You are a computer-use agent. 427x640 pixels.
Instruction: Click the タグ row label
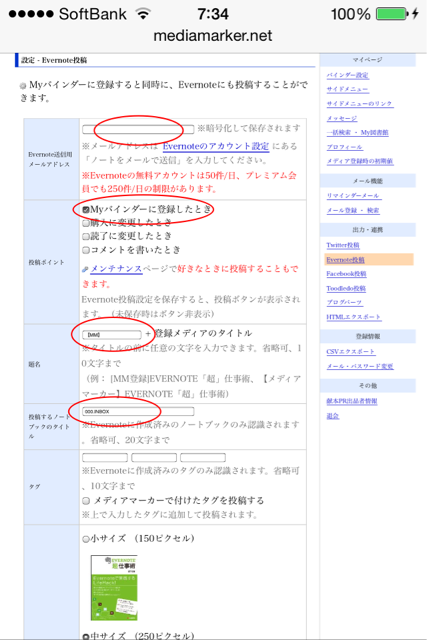coord(34,487)
